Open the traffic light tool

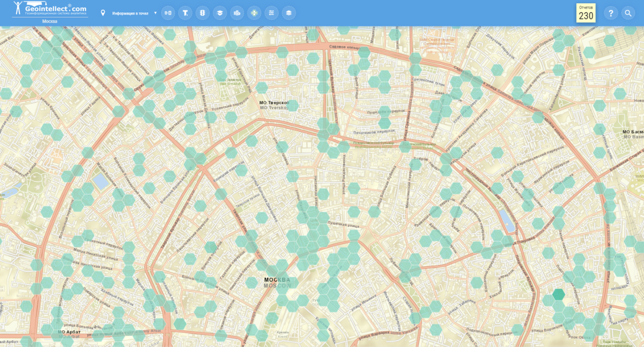202,13
